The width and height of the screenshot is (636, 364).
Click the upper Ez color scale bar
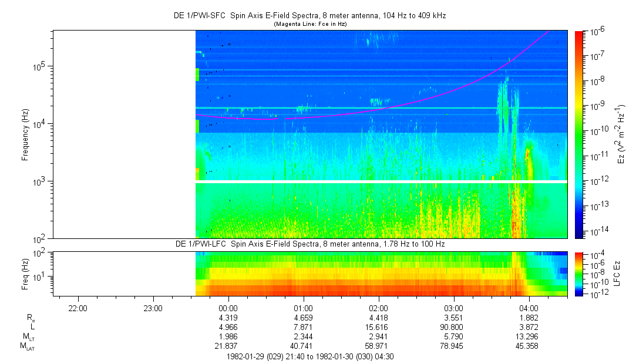click(x=579, y=134)
